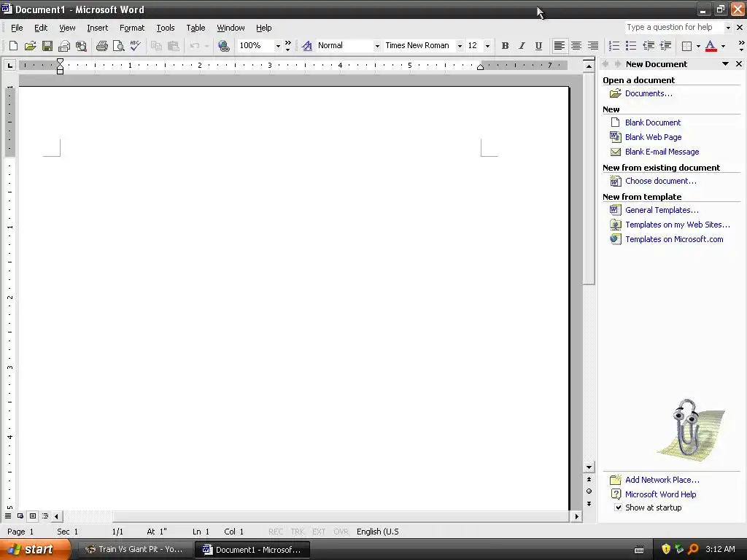Click the Type a question for help field
Screen dimensions: 747x560
pos(673,28)
